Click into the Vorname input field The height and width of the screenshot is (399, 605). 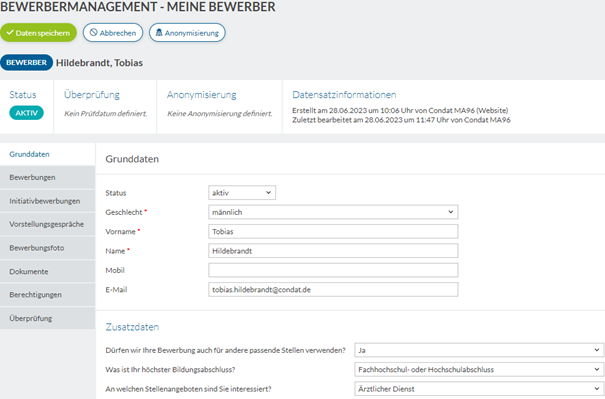333,232
